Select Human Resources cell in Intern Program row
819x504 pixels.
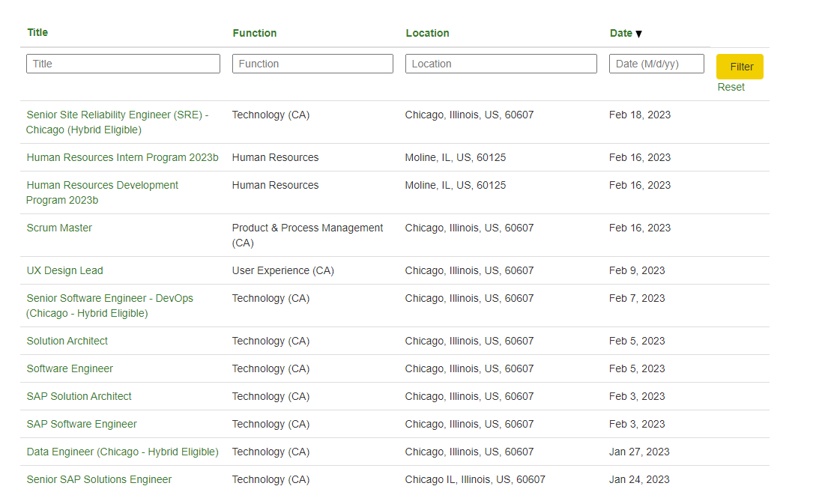pyautogui.click(x=275, y=158)
